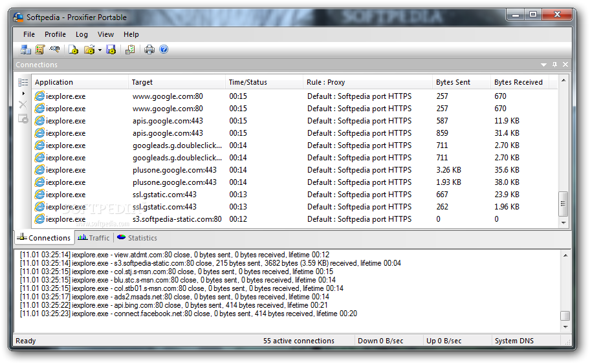Image resolution: width=590 pixels, height=364 pixels.
Task: Click 'Ready' text in status bar
Action: click(26, 341)
